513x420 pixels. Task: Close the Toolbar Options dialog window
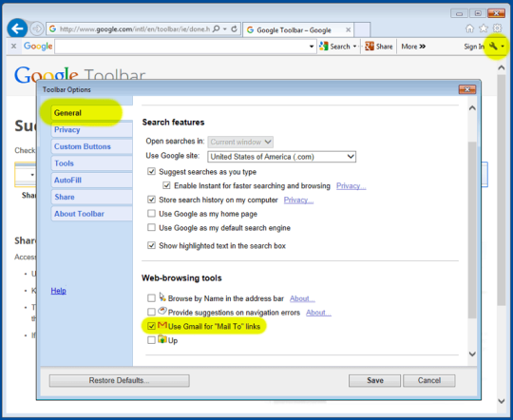[x=467, y=89]
